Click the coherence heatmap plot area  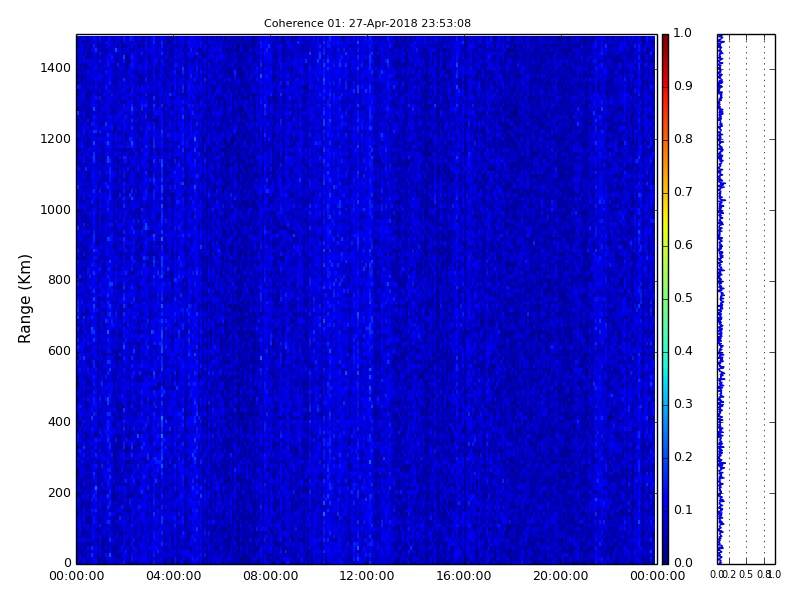click(366, 299)
